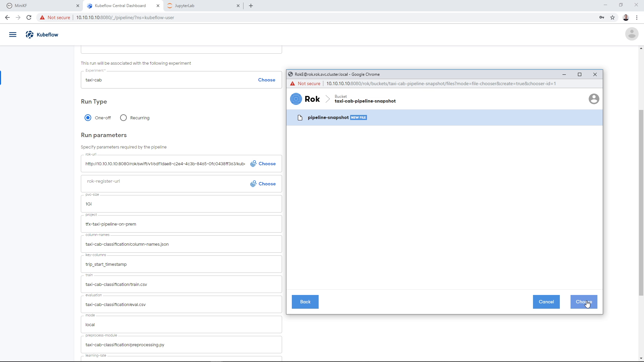Reload the Kubeflow page

click(29, 17)
